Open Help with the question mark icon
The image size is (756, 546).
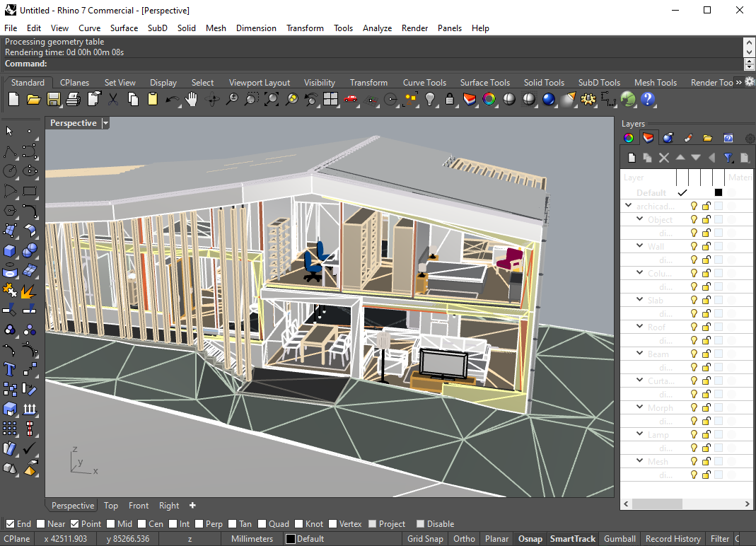[x=647, y=100]
